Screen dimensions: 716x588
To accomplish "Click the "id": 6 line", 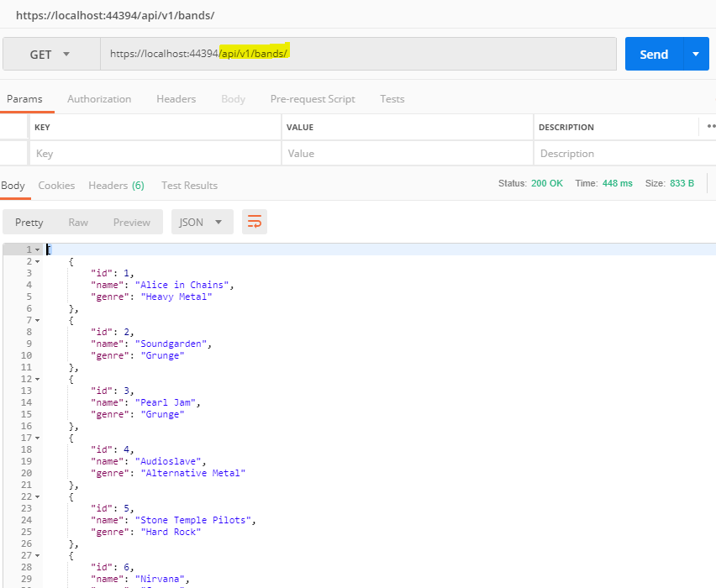I will pos(113,568).
